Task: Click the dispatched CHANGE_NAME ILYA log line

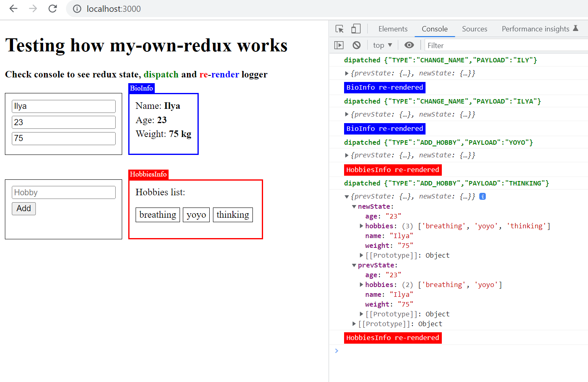Action: pos(443,102)
